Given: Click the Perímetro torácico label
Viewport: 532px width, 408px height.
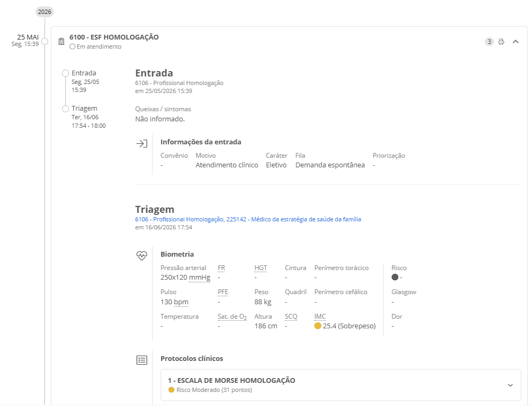Looking at the screenshot, I should [x=341, y=268].
